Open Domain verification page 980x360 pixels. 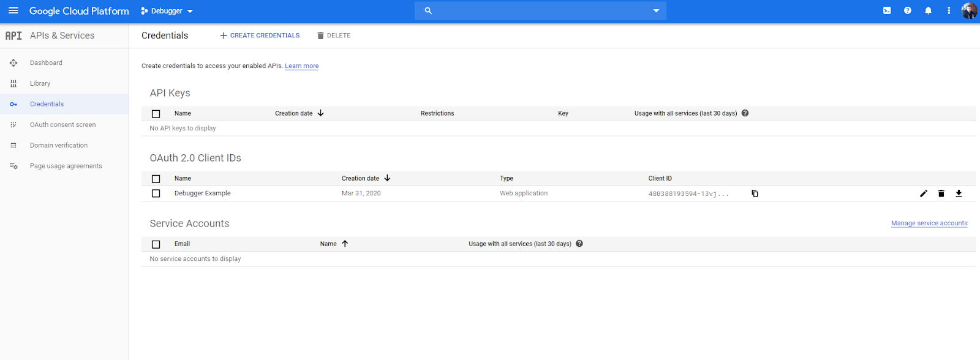59,145
